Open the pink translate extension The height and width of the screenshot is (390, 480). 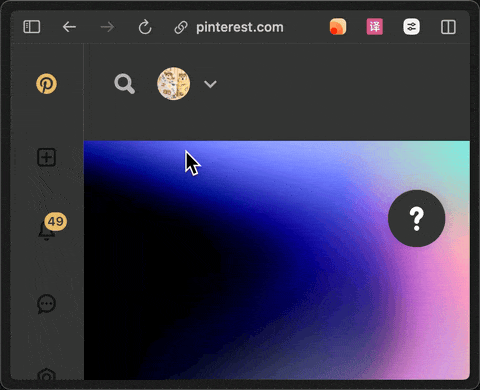pos(375,27)
